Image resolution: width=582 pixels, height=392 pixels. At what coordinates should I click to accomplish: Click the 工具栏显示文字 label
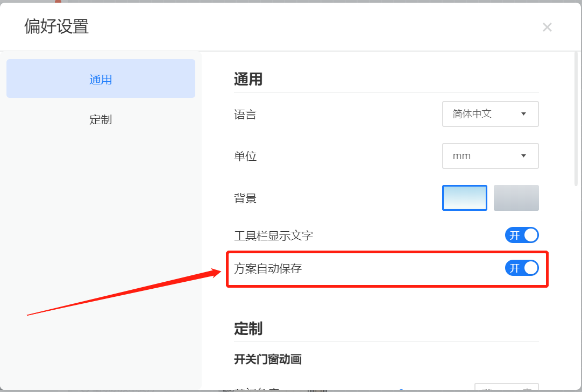point(274,236)
